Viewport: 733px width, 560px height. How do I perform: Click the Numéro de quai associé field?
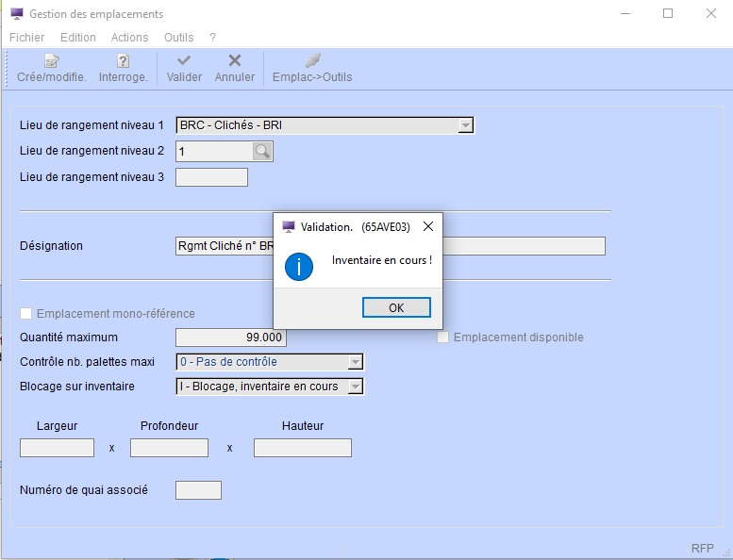[198, 490]
